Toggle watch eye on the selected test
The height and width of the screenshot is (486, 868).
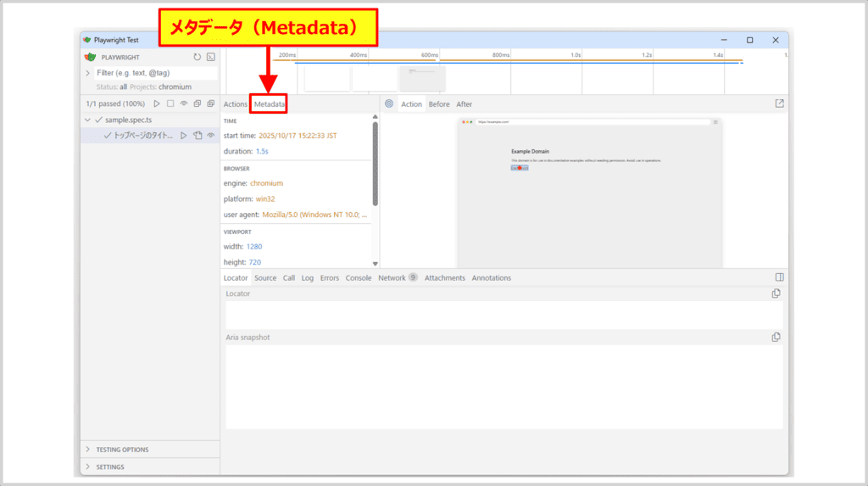210,136
